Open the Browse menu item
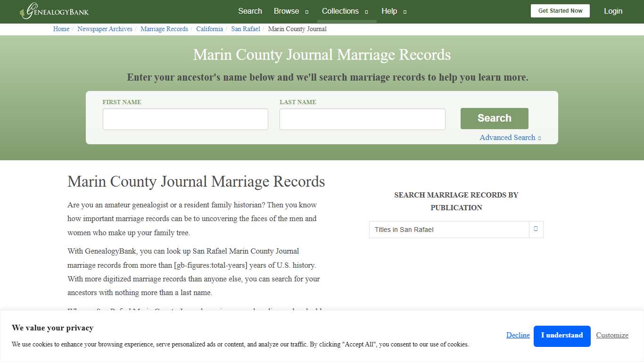 click(x=286, y=11)
